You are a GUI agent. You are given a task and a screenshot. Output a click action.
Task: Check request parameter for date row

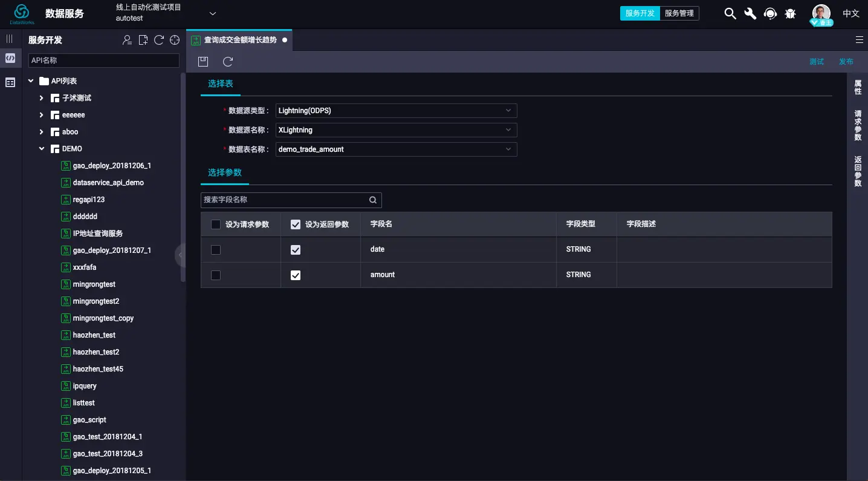[x=216, y=250]
